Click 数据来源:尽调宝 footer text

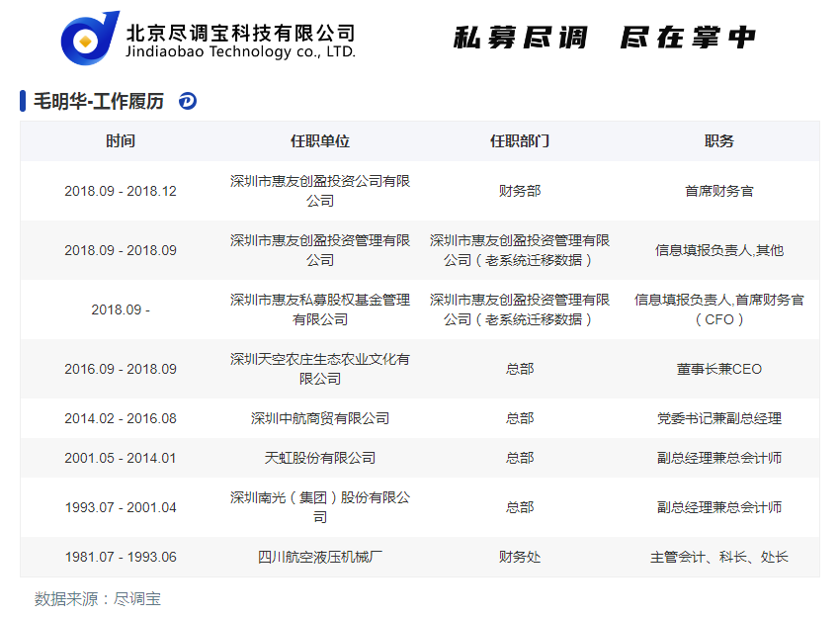tap(98, 598)
